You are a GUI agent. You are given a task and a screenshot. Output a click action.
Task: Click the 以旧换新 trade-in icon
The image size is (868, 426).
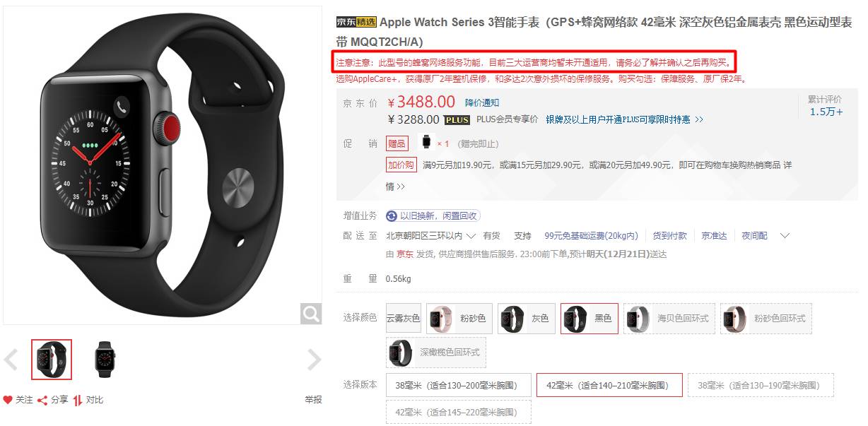pyautogui.click(x=392, y=216)
